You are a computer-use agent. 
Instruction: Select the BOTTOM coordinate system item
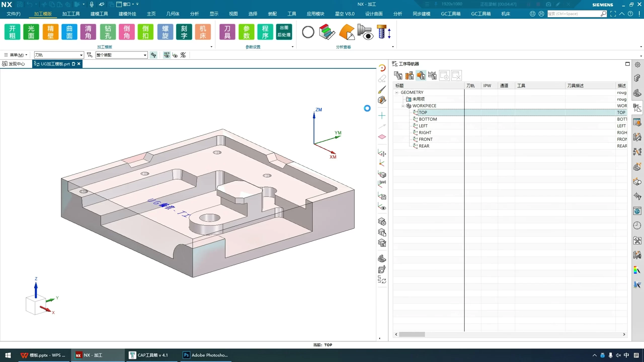(428, 119)
